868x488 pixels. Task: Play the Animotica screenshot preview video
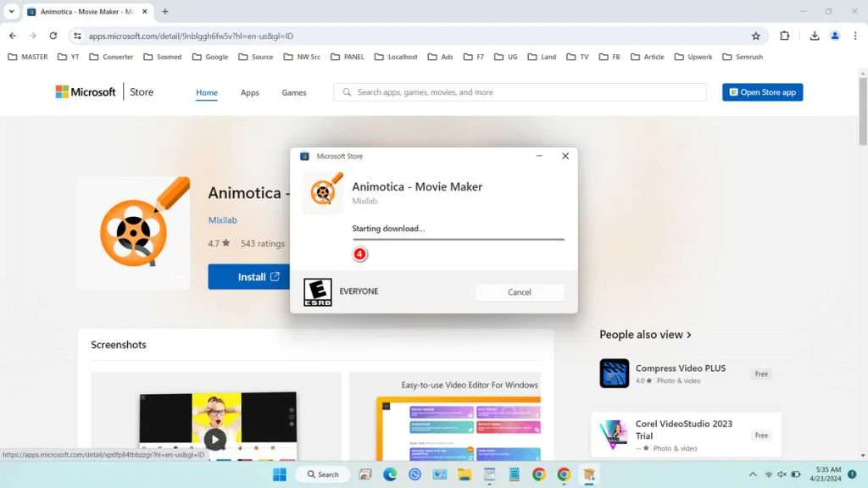click(x=214, y=439)
